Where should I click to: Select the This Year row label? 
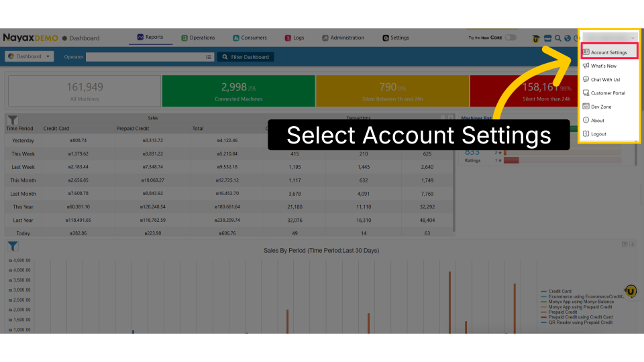pos(23,207)
